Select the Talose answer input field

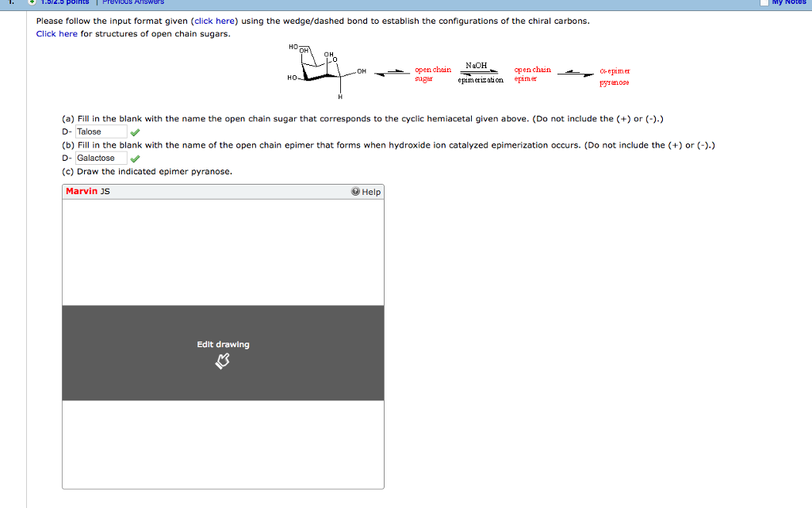[x=100, y=131]
